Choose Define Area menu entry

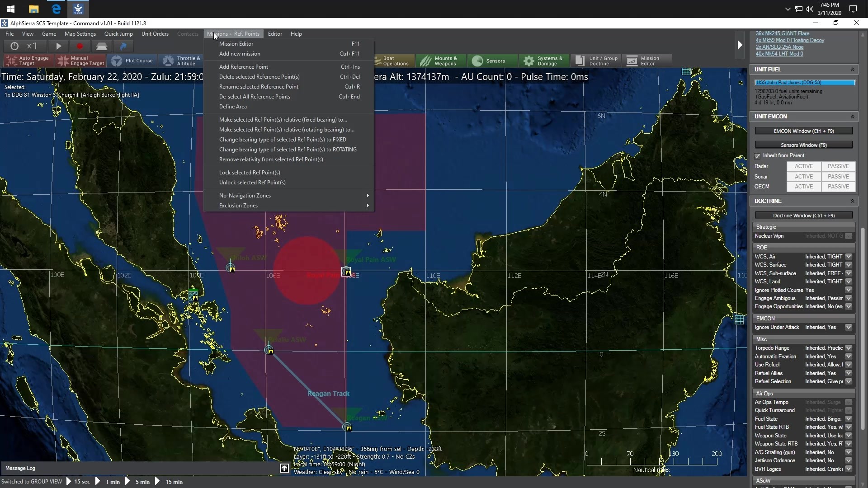(289, 107)
